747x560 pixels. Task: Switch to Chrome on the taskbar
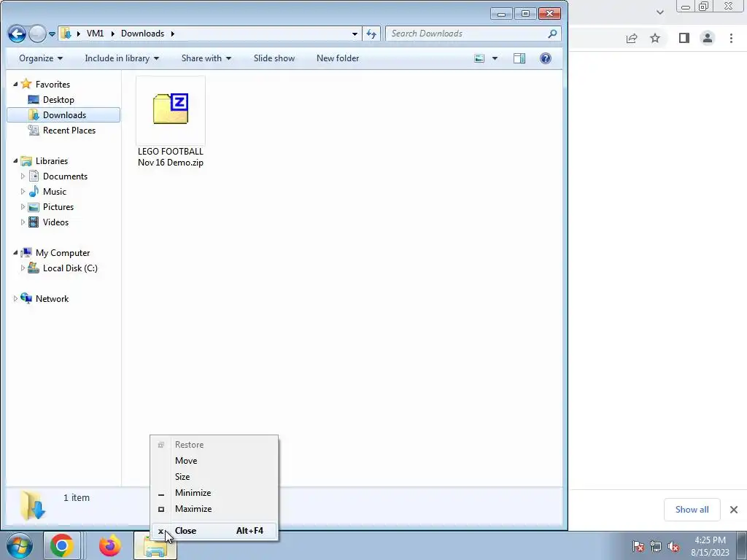(61, 545)
